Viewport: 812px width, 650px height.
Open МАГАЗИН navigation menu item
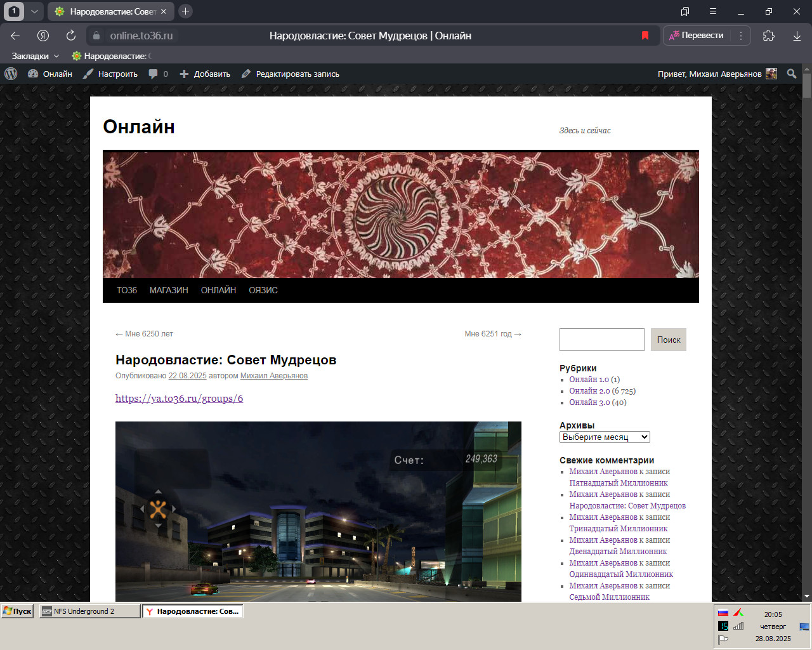[x=169, y=290]
